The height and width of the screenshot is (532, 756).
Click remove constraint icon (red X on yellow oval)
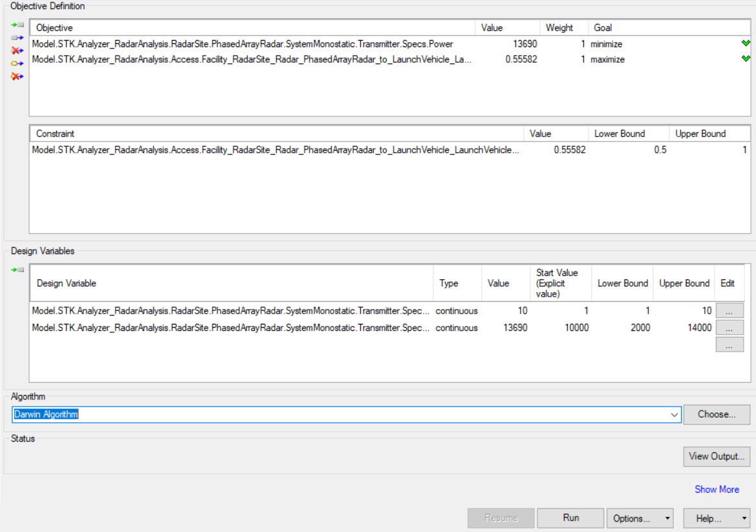17,76
